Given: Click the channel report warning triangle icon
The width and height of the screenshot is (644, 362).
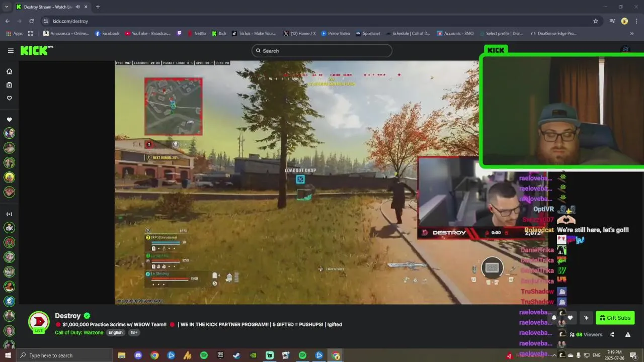Looking at the screenshot, I should (627, 334).
